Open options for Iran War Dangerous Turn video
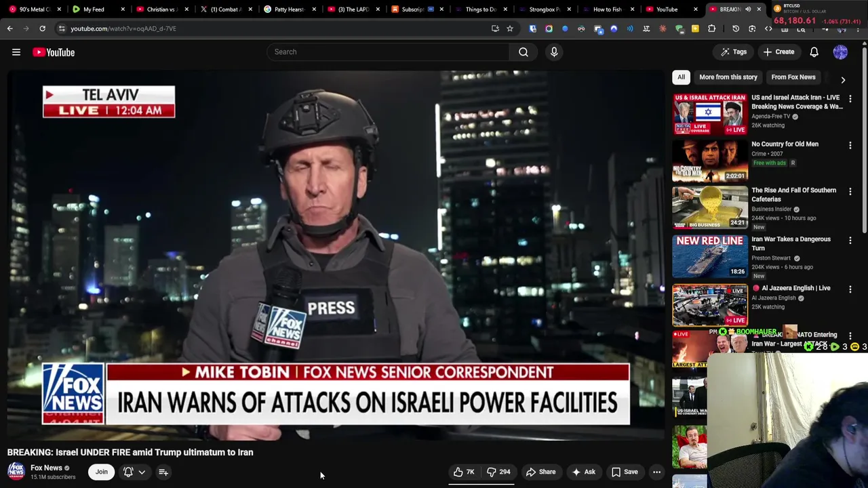Image resolution: width=868 pixels, height=488 pixels. [850, 241]
